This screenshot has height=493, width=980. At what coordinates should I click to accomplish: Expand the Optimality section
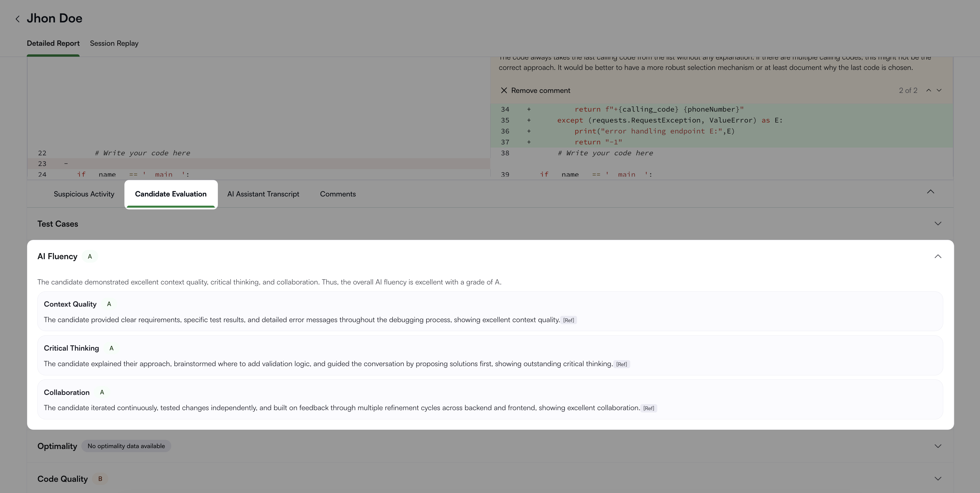tap(938, 446)
